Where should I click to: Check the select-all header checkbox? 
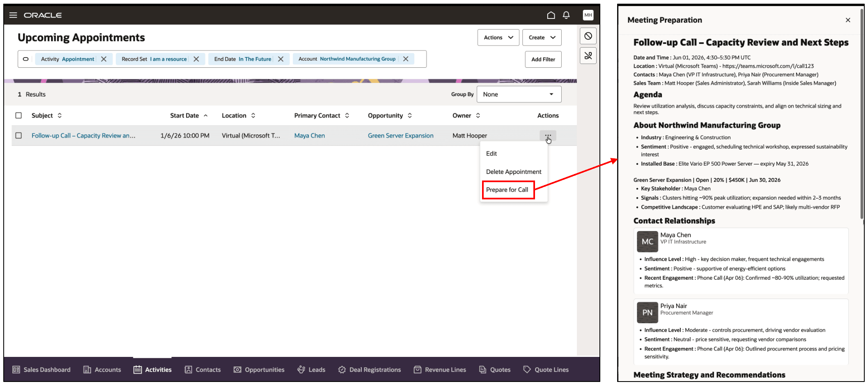pos(18,116)
